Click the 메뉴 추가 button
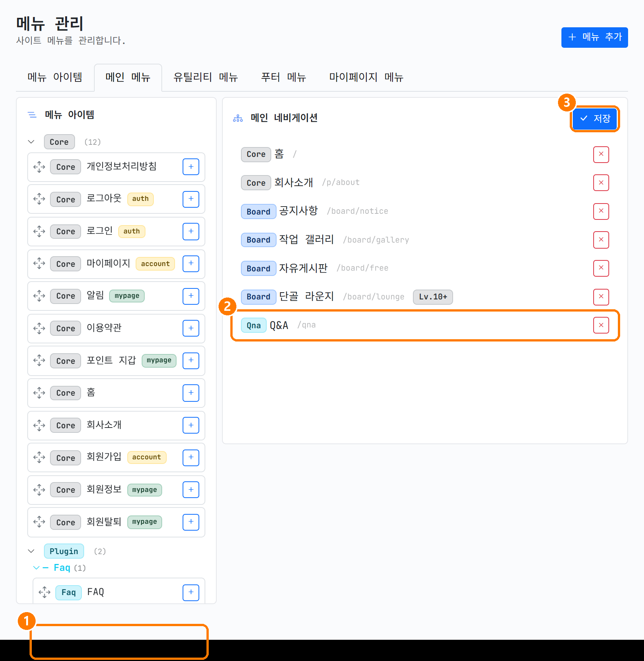This screenshot has width=644, height=661. coord(594,37)
